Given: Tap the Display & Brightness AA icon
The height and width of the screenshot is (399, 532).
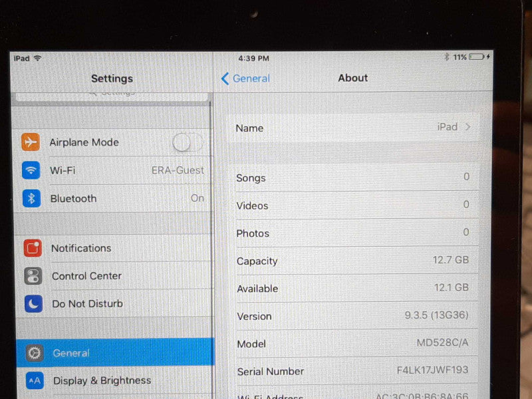Looking at the screenshot, I should [x=35, y=380].
